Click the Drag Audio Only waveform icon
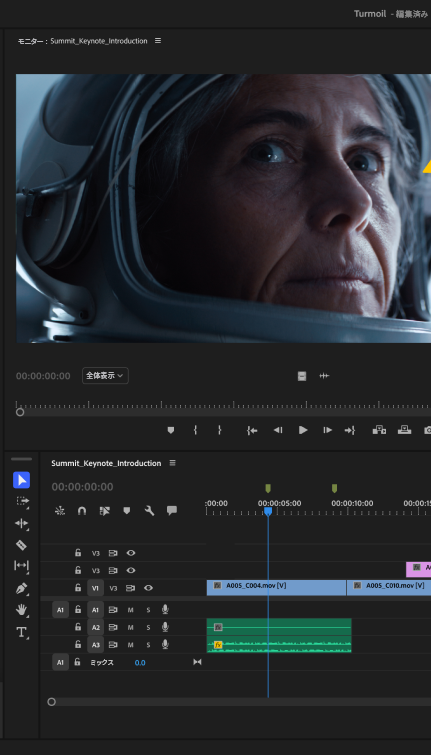Viewport: 431px width, 755px height. (324, 376)
